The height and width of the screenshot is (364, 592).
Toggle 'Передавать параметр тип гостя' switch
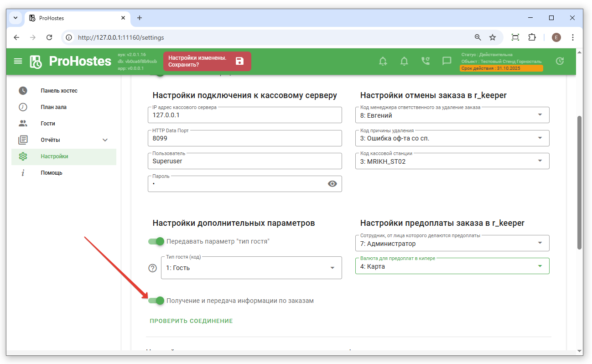point(156,241)
